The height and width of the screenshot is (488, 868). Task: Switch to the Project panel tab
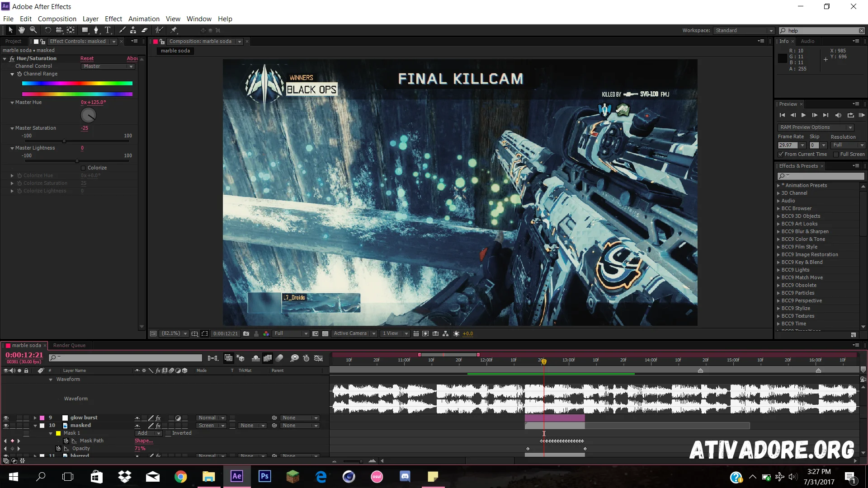[x=13, y=41]
